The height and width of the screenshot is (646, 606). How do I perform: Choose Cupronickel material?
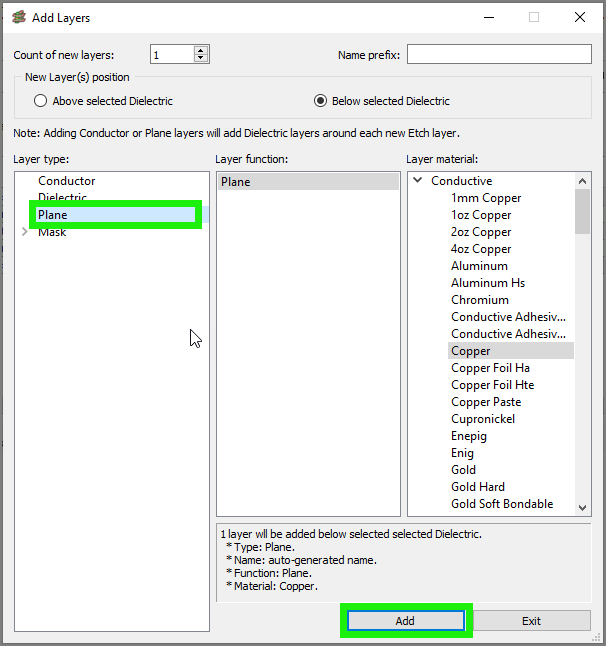click(x=483, y=419)
